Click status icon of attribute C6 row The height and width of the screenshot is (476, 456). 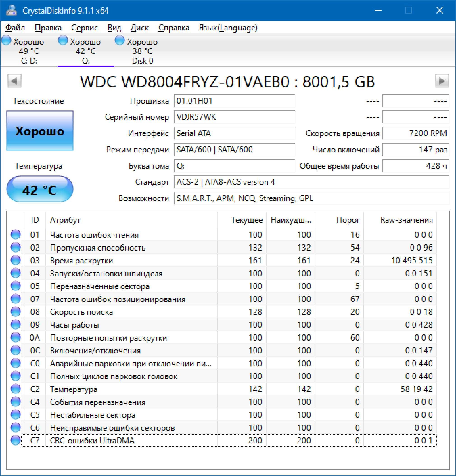tap(16, 428)
